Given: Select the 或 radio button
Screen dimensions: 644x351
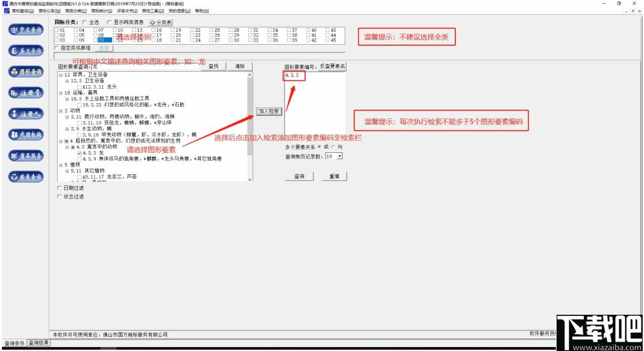Looking at the screenshot, I should pyautogui.click(x=320, y=147).
